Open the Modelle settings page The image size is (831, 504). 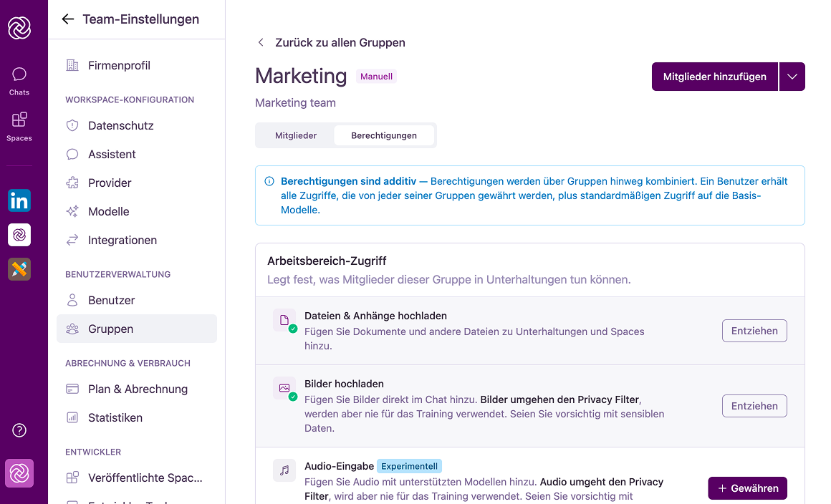(x=137, y=211)
